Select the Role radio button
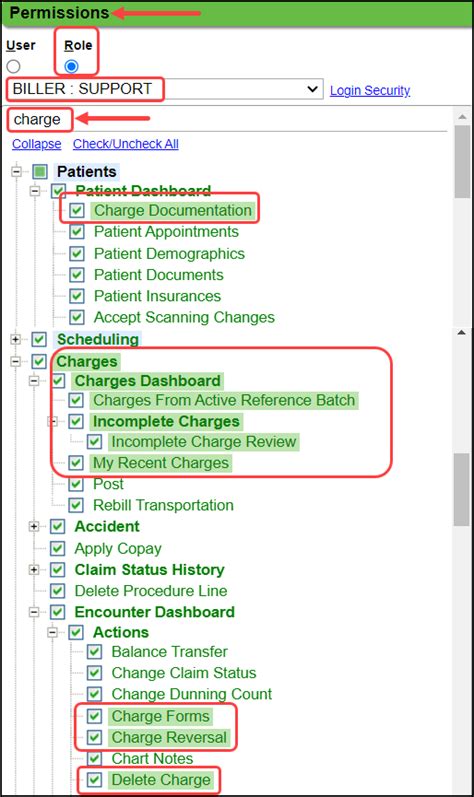 pyautogui.click(x=72, y=67)
